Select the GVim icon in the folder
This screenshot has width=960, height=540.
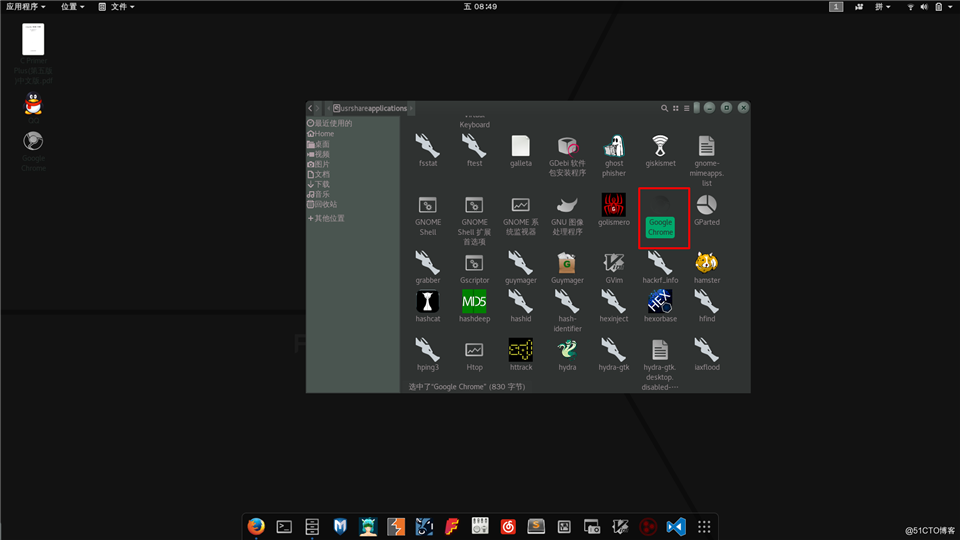613,263
